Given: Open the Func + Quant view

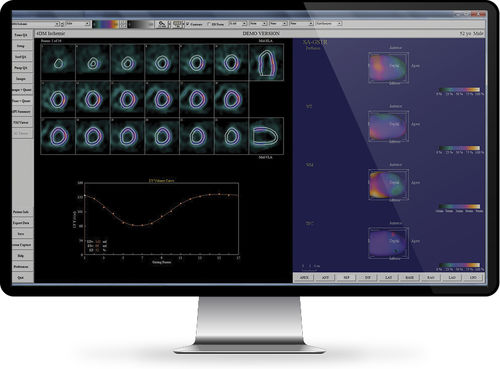Looking at the screenshot, I should point(22,101).
